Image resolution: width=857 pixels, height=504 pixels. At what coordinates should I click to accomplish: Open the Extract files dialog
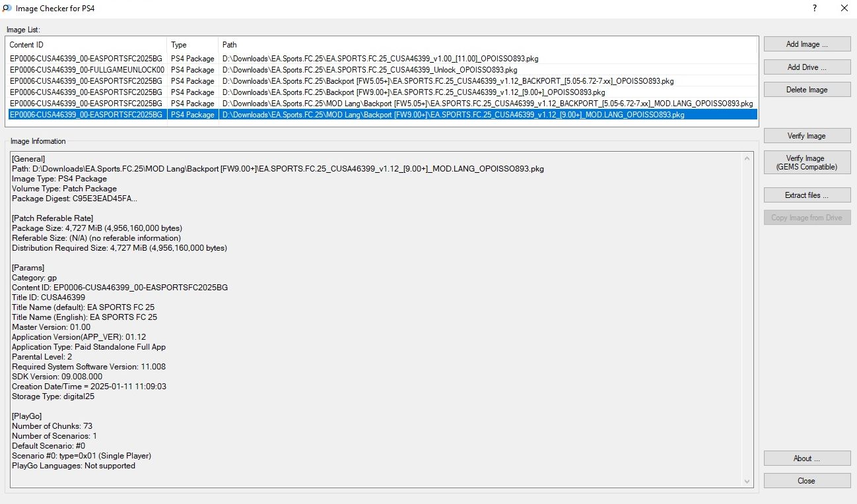[807, 195]
